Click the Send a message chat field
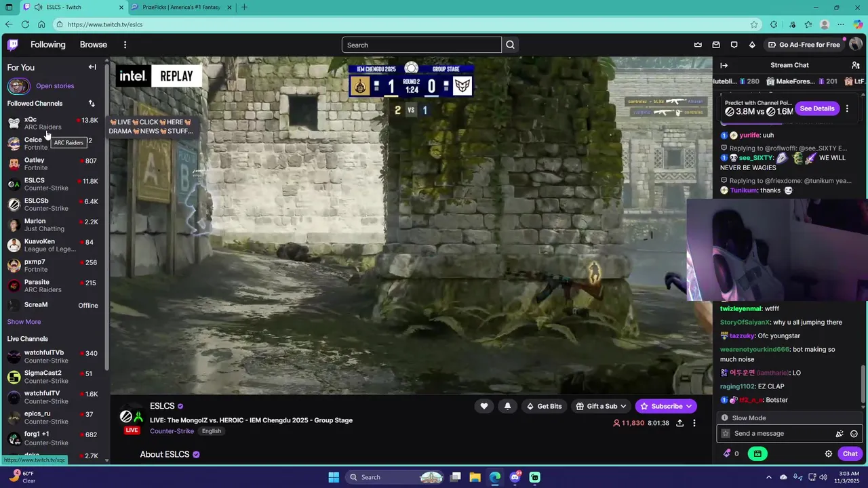The width and height of the screenshot is (868, 488). click(789, 434)
